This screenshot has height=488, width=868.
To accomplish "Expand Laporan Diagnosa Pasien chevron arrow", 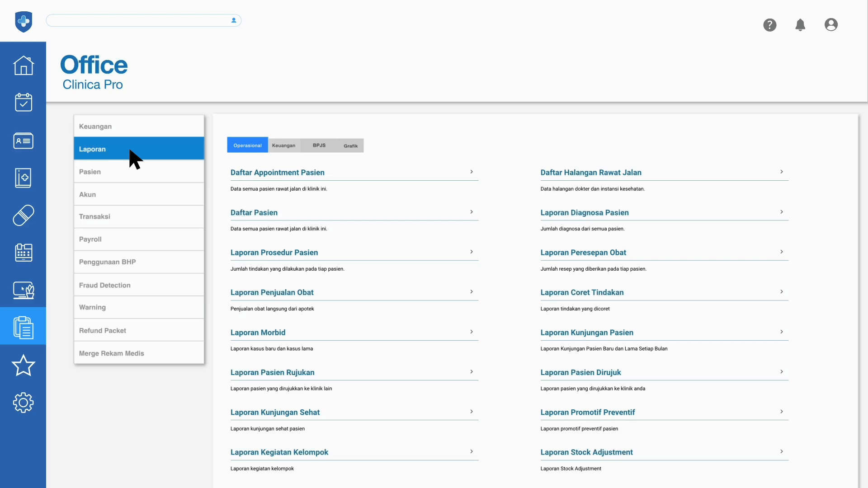I will [781, 212].
